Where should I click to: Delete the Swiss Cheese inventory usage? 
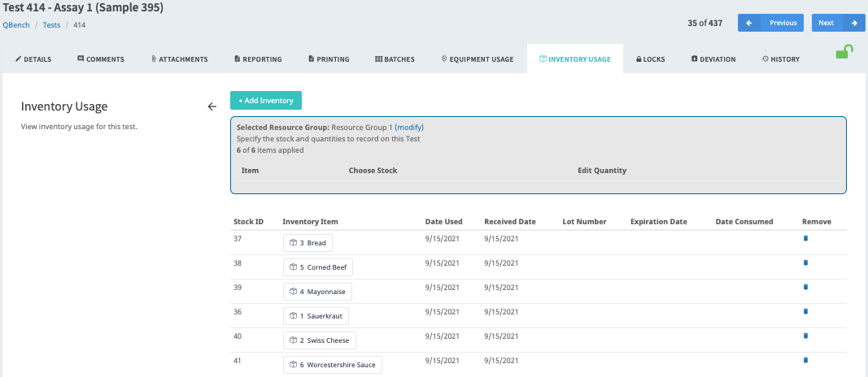coord(805,336)
